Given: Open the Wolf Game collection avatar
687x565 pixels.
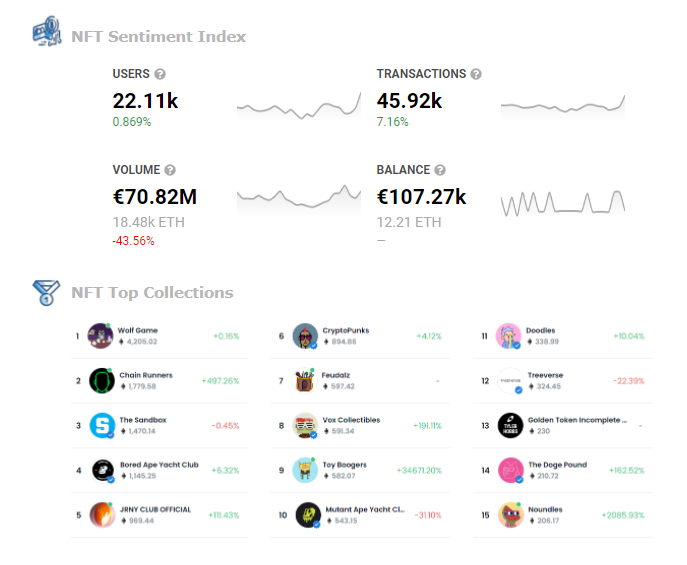Looking at the screenshot, I should coord(100,336).
